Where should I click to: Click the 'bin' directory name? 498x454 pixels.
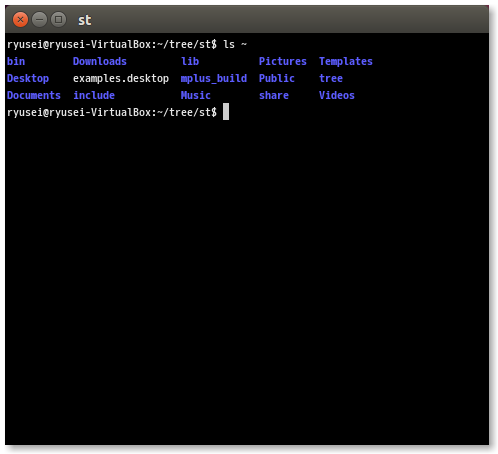click(16, 61)
